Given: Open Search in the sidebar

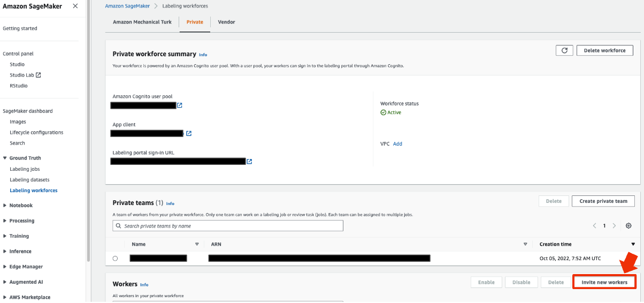Looking at the screenshot, I should (x=17, y=143).
